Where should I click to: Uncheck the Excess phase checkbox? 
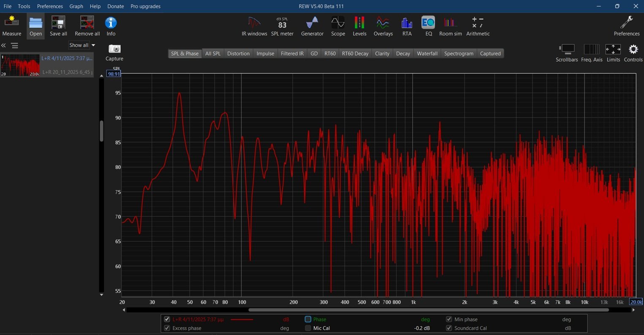pos(167,328)
